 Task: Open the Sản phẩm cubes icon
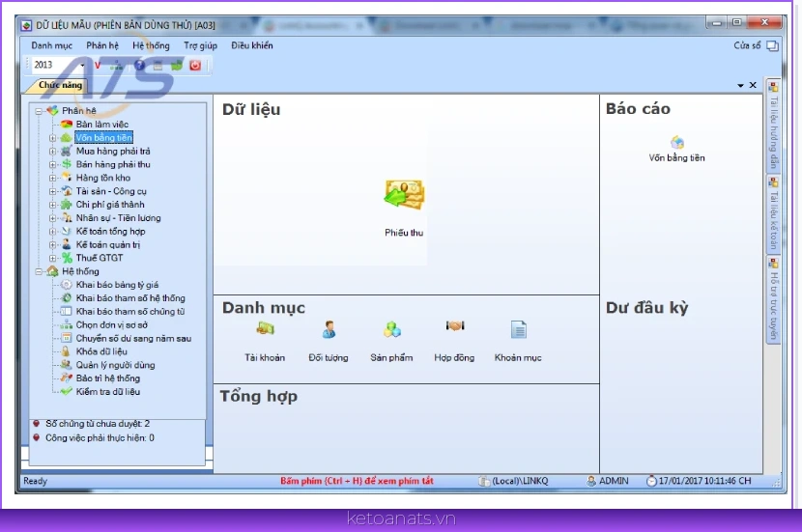coord(391,329)
